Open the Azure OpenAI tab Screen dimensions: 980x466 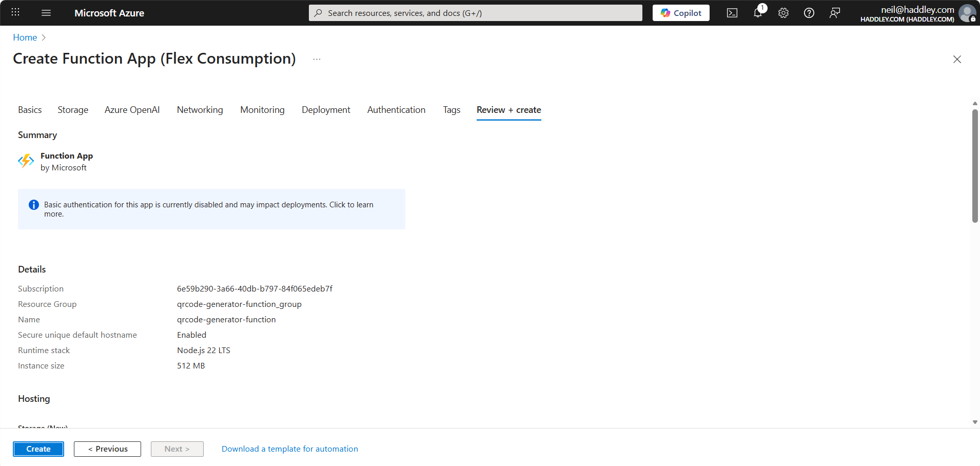coord(132,109)
